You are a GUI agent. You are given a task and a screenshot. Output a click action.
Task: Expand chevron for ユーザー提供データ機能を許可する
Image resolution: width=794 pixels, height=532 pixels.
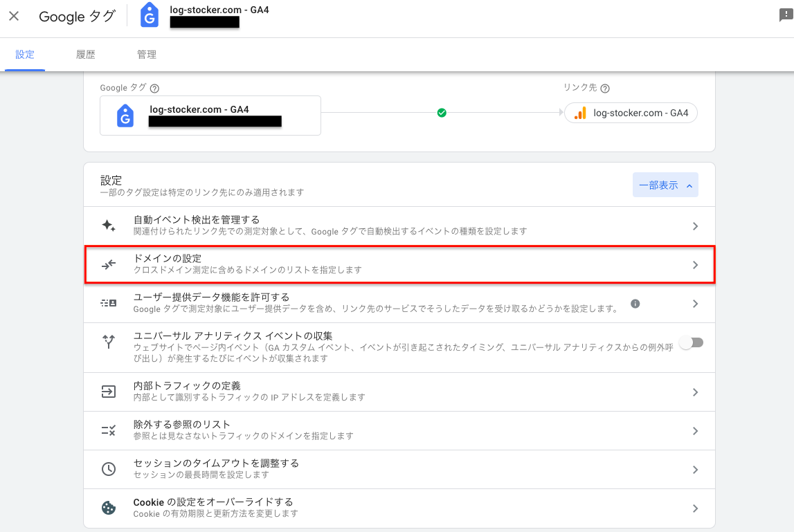point(695,304)
